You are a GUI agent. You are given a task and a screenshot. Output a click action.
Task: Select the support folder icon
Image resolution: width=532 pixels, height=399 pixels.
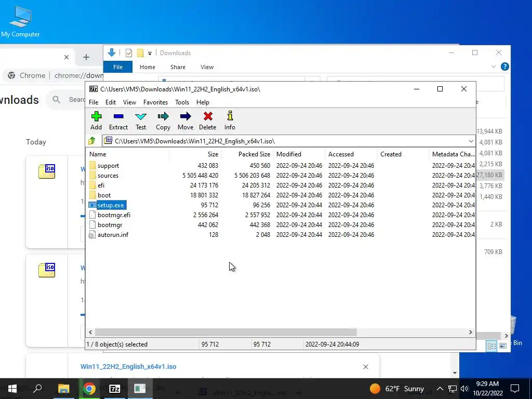point(92,166)
